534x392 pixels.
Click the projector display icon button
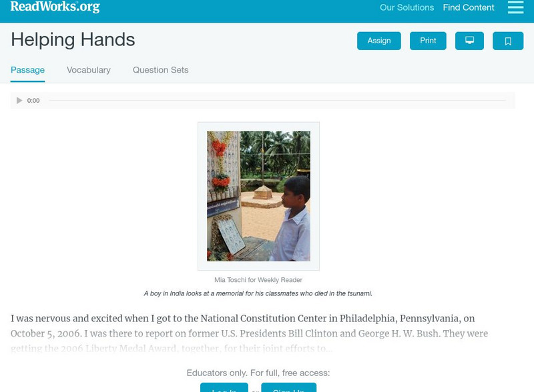pos(469,41)
